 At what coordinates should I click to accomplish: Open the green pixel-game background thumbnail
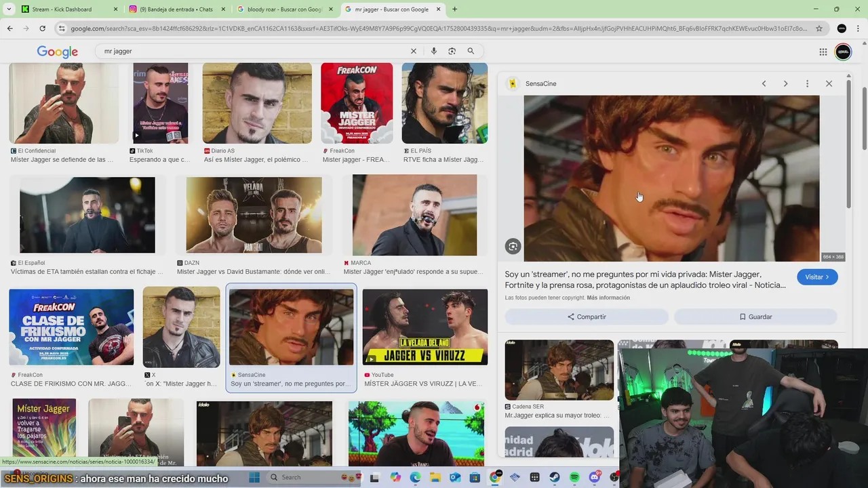(416, 433)
